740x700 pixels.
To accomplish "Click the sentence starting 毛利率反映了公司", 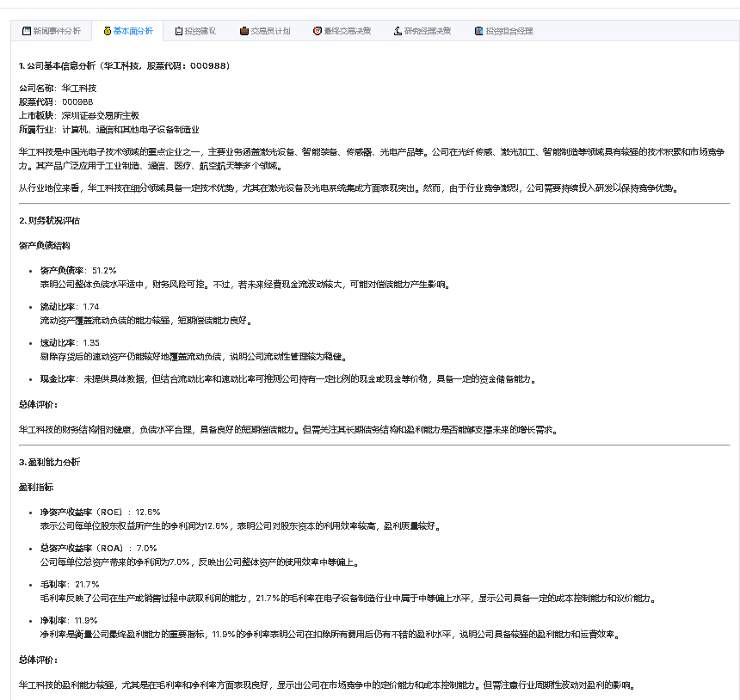I will (x=348, y=599).
